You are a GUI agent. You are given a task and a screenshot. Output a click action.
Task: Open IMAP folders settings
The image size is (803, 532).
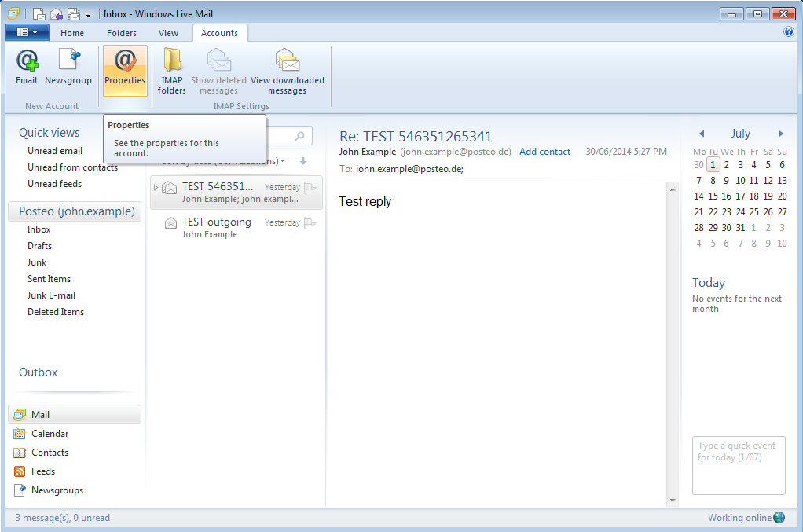tap(171, 69)
